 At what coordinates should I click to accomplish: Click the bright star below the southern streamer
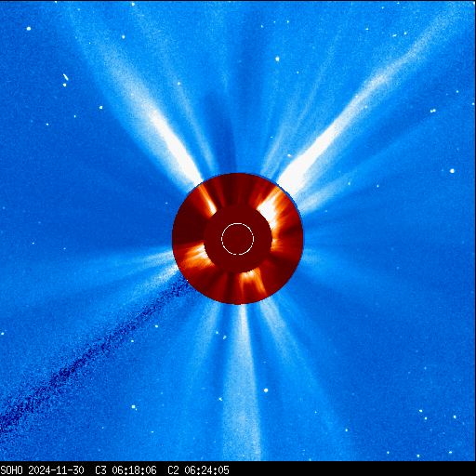pyautogui.click(x=266, y=390)
